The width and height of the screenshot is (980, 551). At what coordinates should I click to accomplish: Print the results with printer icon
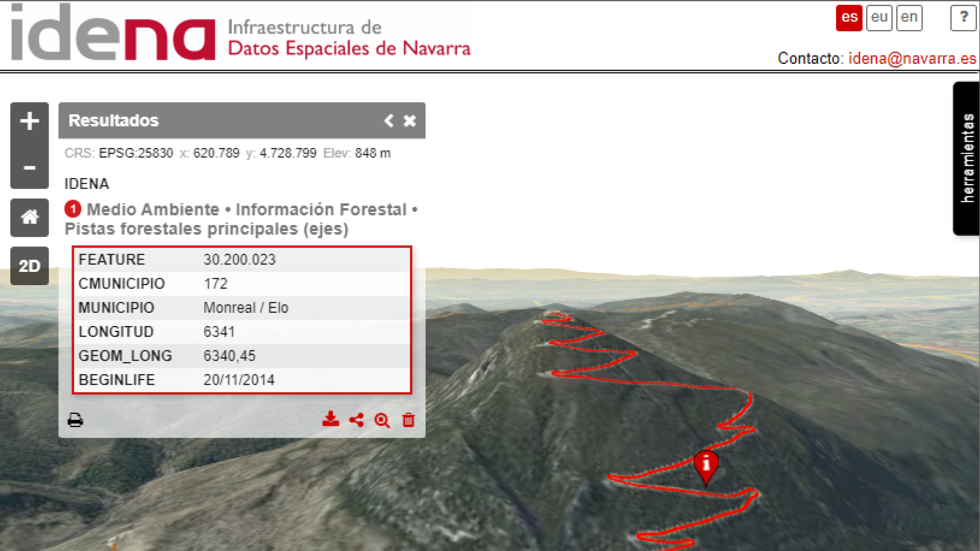click(x=75, y=420)
